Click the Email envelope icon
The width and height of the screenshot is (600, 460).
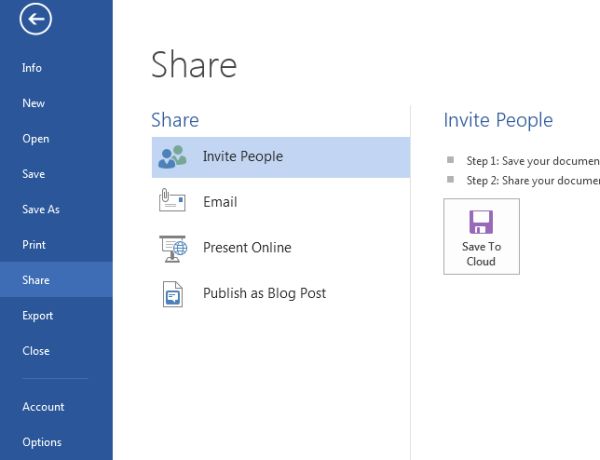click(x=172, y=200)
